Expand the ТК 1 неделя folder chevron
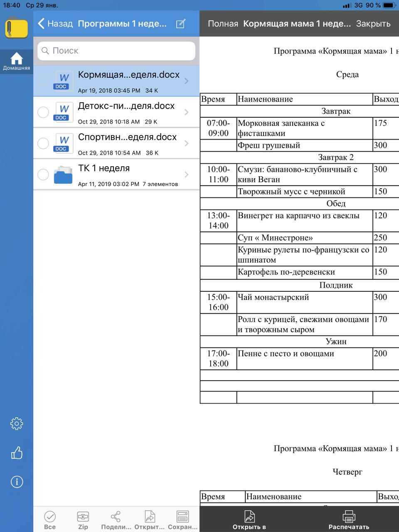Image resolution: width=399 pixels, height=532 pixels. pos(187,175)
